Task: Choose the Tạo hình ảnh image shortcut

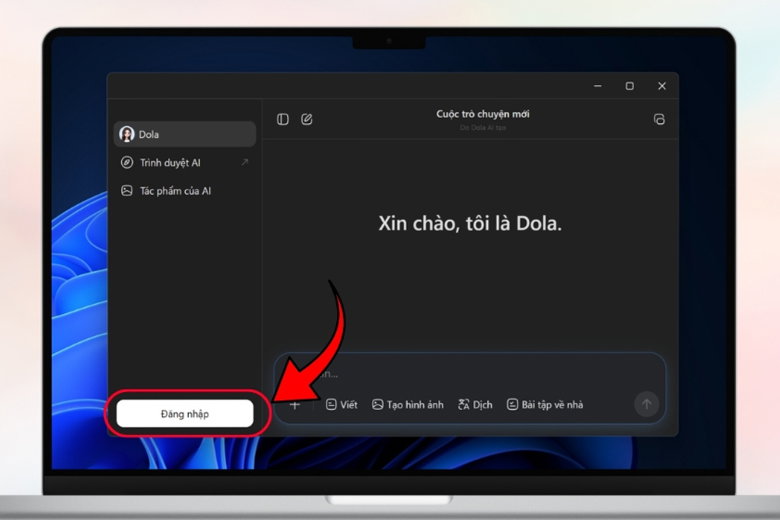Action: [408, 405]
